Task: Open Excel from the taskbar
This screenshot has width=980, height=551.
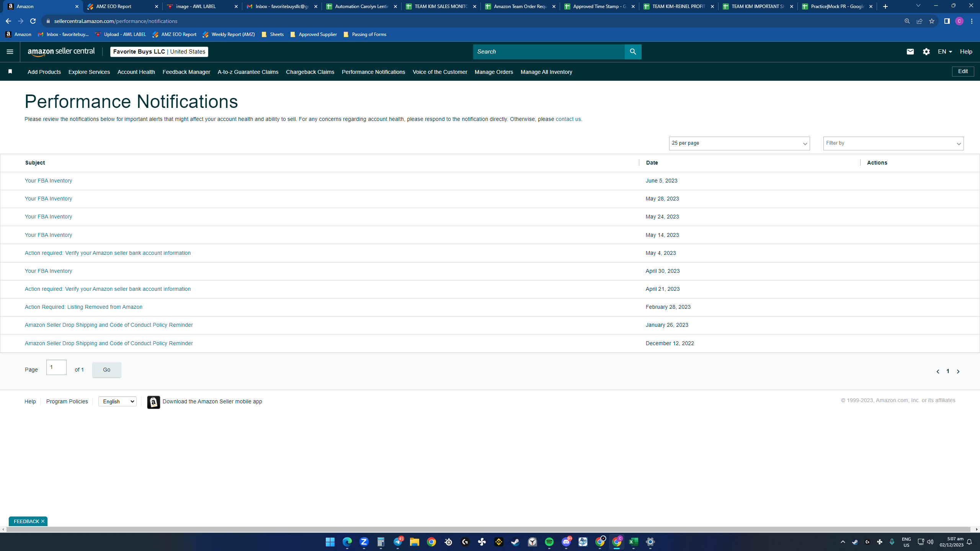Action: click(x=634, y=542)
